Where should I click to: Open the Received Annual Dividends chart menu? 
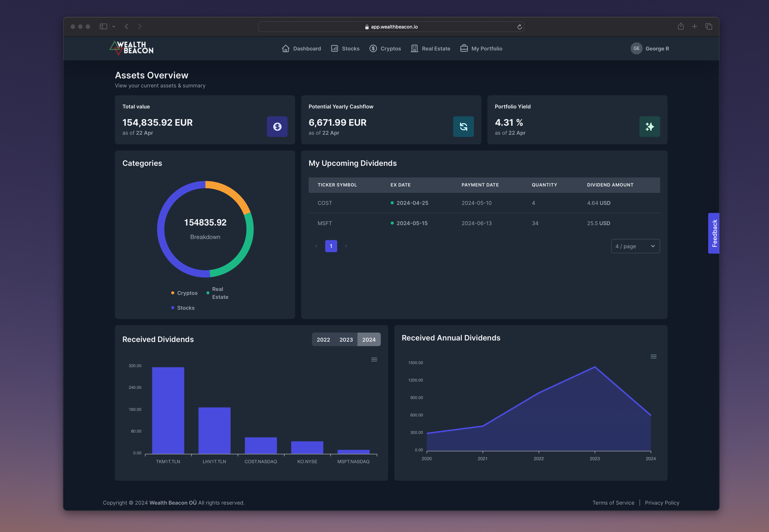654,357
